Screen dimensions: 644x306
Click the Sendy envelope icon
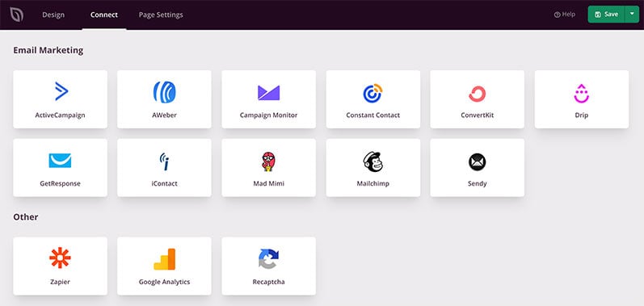tap(478, 162)
